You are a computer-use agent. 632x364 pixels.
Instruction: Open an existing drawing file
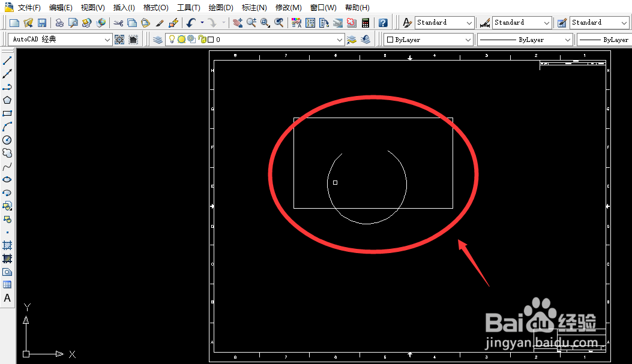[28, 23]
